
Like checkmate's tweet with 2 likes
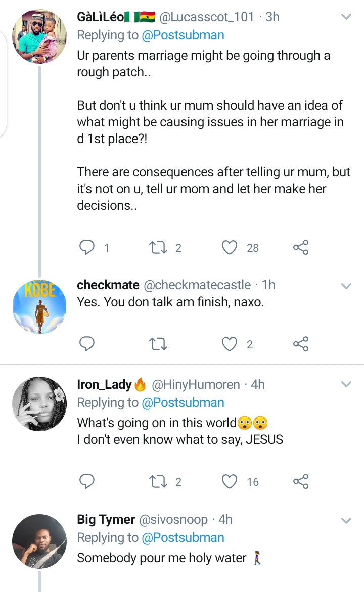[x=230, y=344]
